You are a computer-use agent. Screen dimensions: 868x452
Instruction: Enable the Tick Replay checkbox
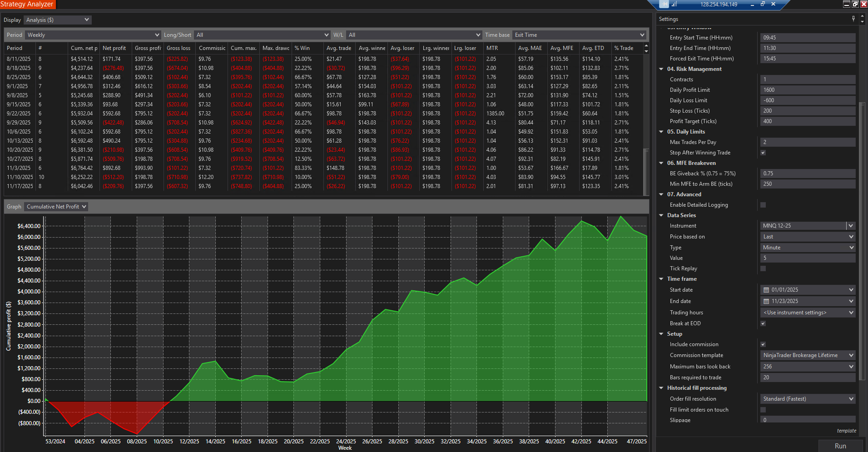(x=763, y=268)
